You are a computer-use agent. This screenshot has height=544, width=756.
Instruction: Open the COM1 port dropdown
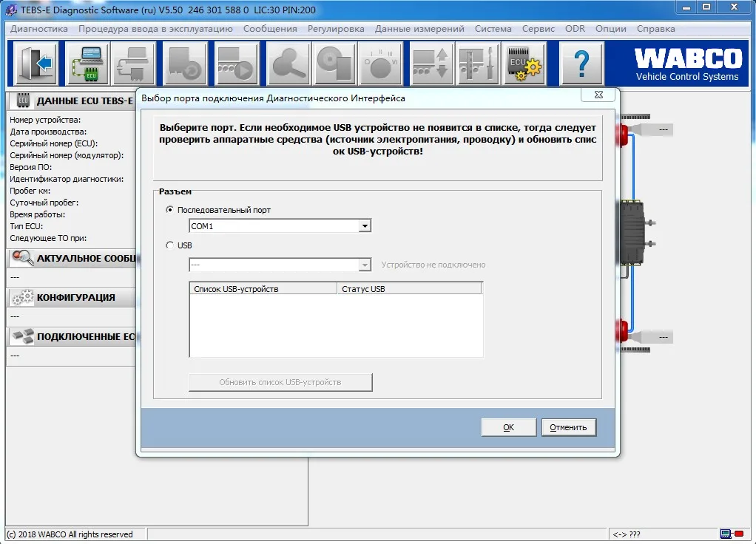(x=365, y=226)
